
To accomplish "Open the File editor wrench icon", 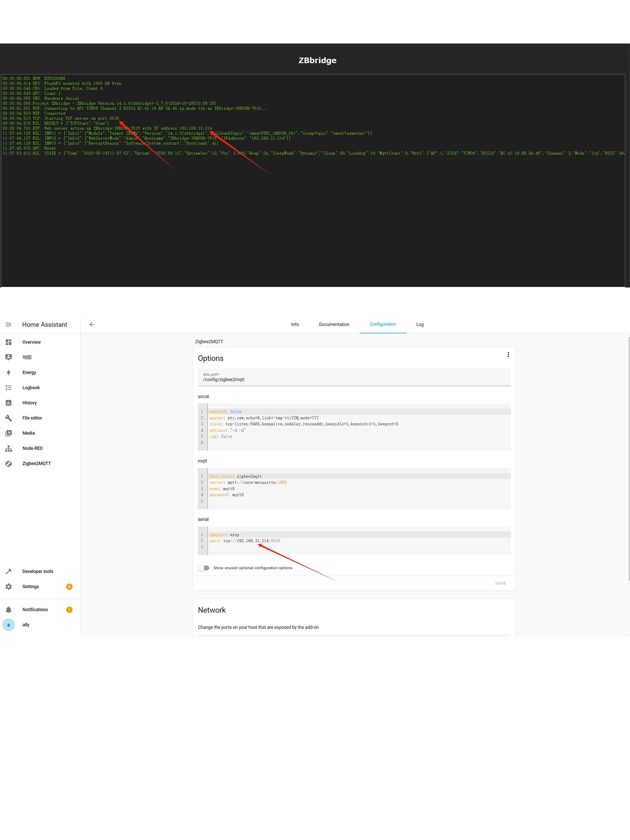I will click(x=8, y=418).
